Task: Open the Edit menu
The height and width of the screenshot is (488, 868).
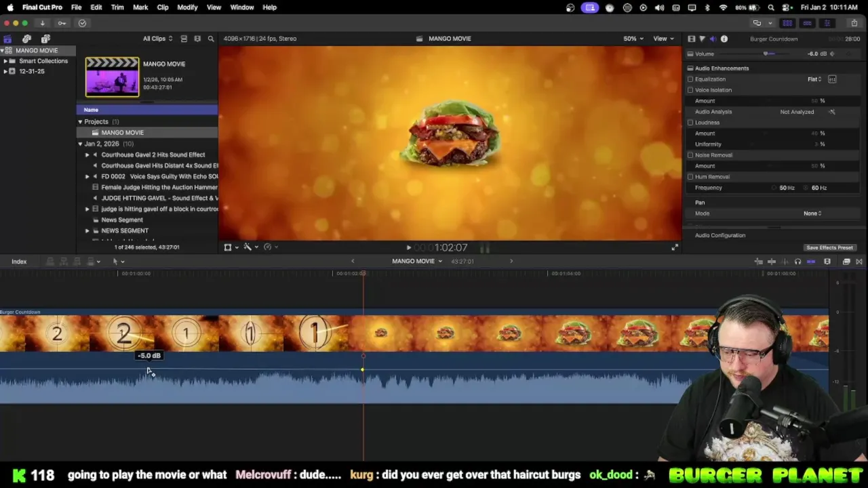Action: coord(96,7)
